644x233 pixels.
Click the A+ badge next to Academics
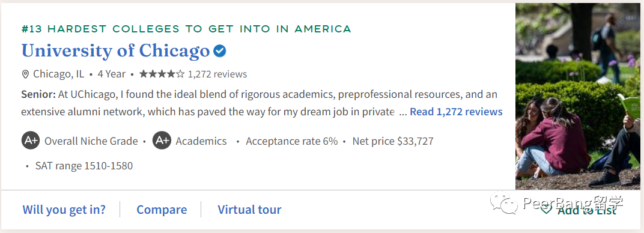[162, 141]
